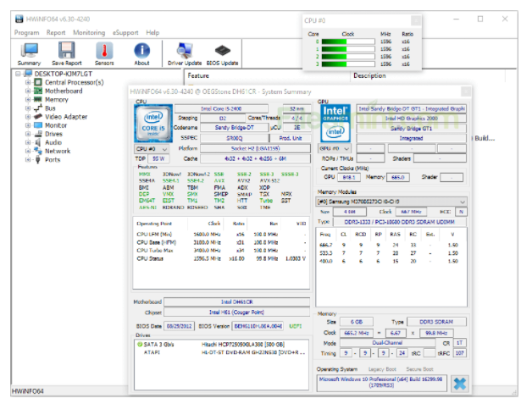The image size is (532, 404).
Task: Open the About info icon
Action: click(141, 53)
